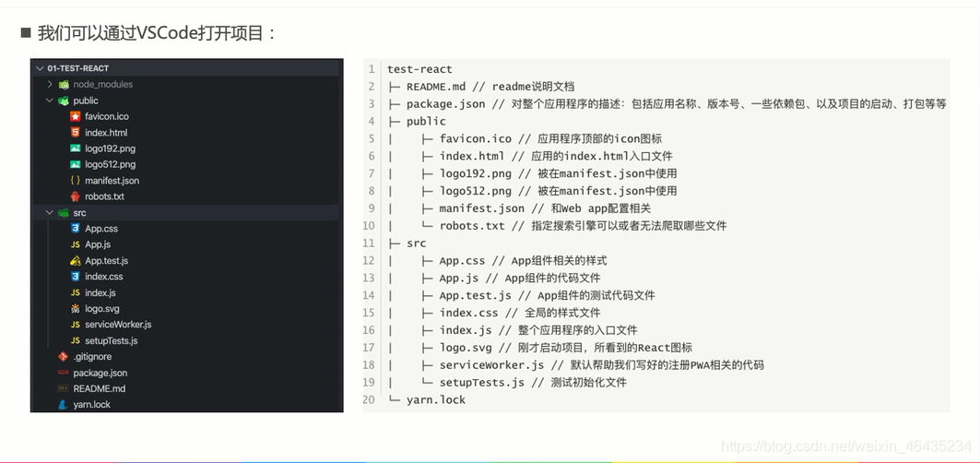Click the JS icon beside index.js
The height and width of the screenshot is (463, 980).
tap(75, 292)
